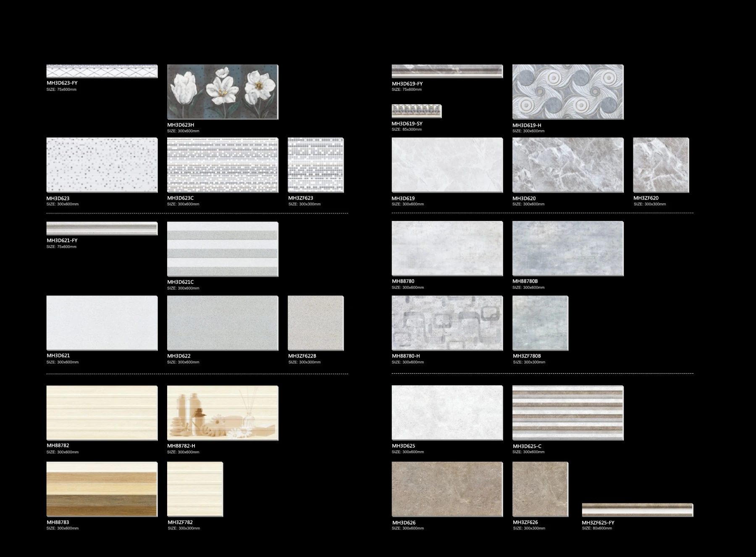Click the MH88783 wood-tone striped tile
This screenshot has height=557, width=756.
(x=101, y=489)
